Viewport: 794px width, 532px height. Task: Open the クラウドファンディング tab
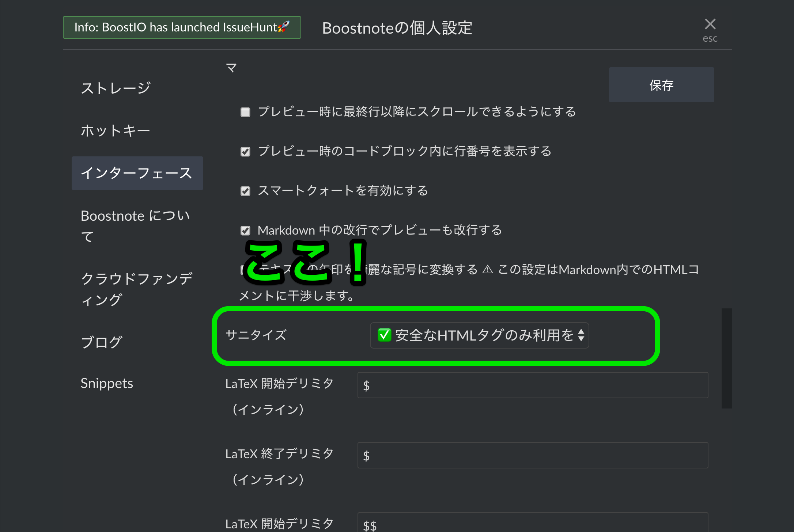(137, 289)
